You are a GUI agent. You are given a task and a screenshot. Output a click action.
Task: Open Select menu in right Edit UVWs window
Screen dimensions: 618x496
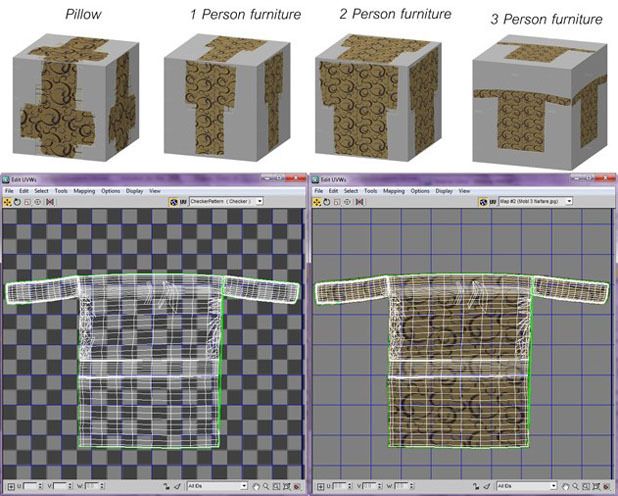tap(351, 191)
